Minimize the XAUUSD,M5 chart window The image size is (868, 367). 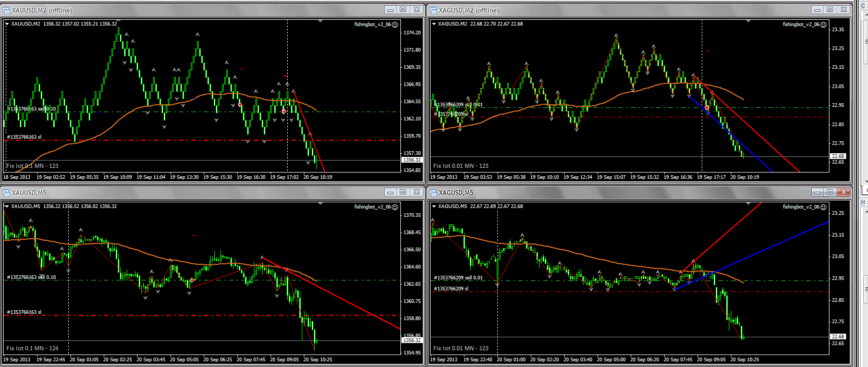tap(390, 192)
